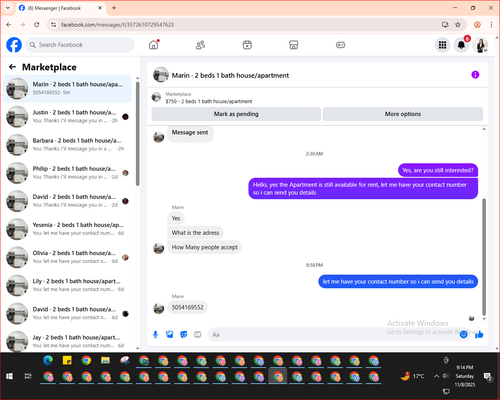
Task: Open the Facebook home logo
Action: click(14, 45)
